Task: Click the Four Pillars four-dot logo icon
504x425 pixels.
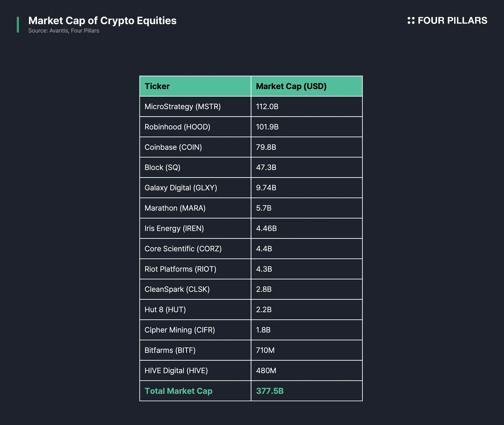Action: [x=411, y=20]
